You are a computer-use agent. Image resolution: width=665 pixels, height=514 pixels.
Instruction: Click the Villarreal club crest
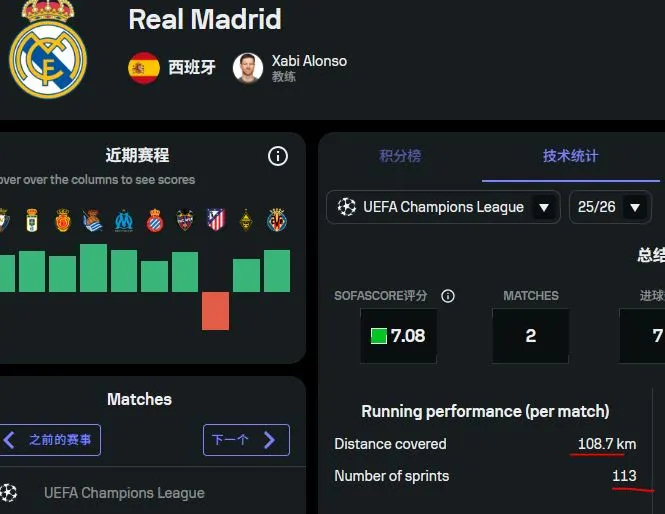277,220
